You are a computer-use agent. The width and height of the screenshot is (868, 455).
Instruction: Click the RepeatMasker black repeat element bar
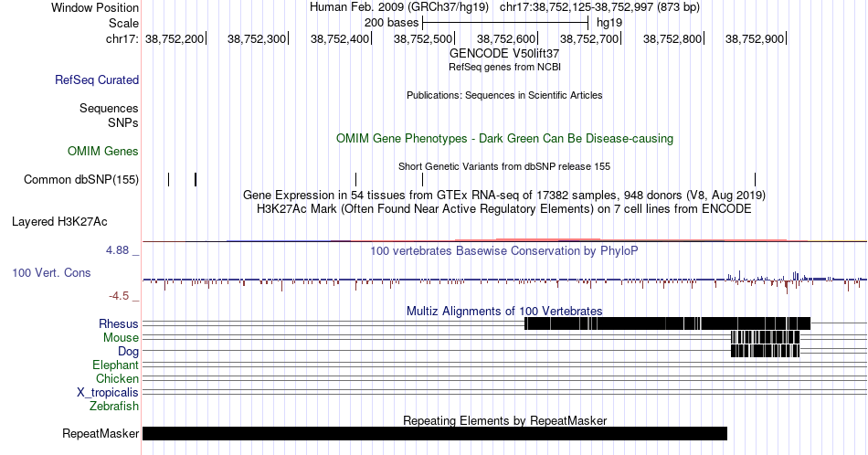pos(435,433)
